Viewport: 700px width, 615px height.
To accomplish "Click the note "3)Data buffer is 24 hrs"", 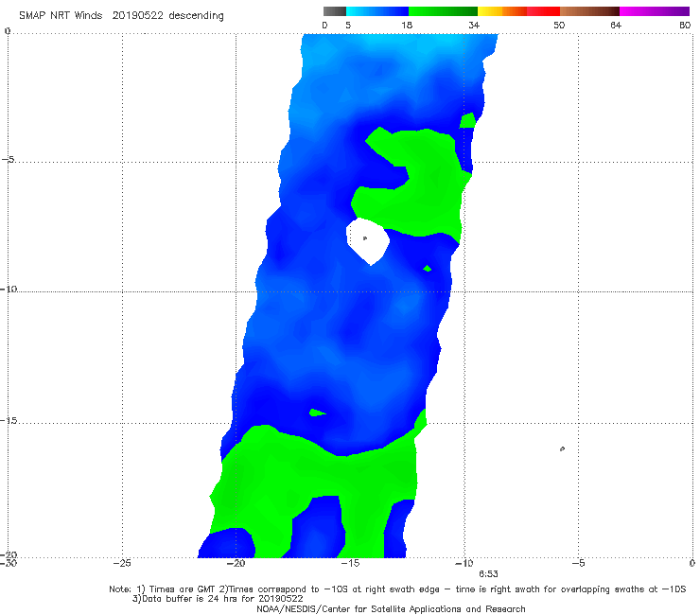I will 218,599.
